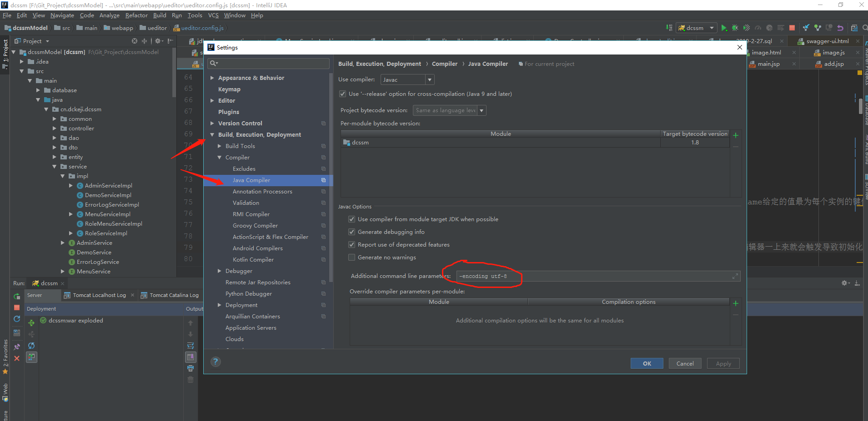Click Additional command line parameters input field
Viewport: 868px width, 421px height.
(x=598, y=276)
